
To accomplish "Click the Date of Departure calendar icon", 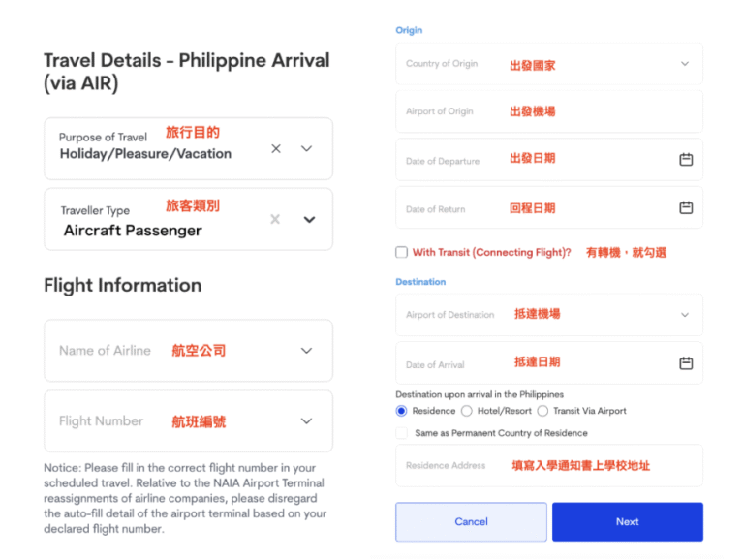I will (686, 160).
